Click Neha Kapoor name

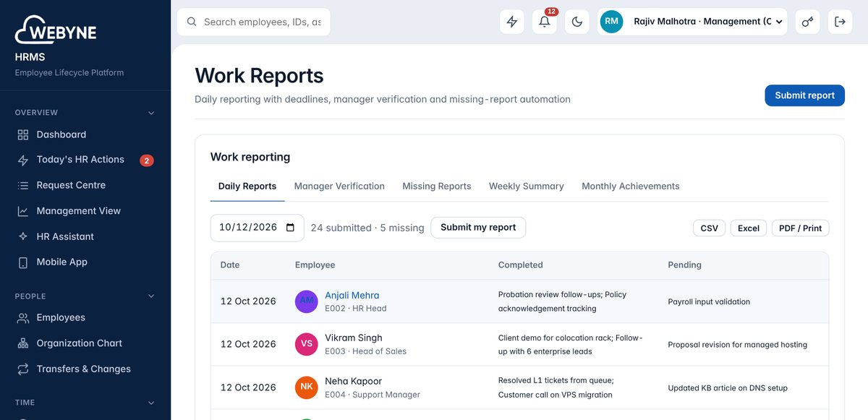[x=354, y=382]
